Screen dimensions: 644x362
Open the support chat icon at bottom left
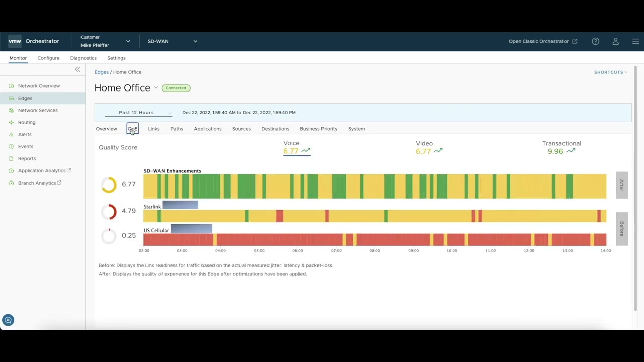point(8,320)
